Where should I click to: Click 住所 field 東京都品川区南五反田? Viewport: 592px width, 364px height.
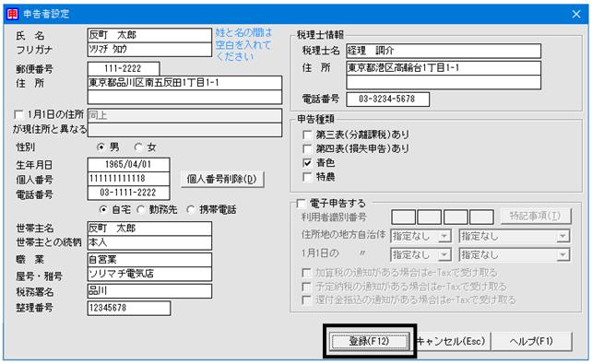[184, 83]
